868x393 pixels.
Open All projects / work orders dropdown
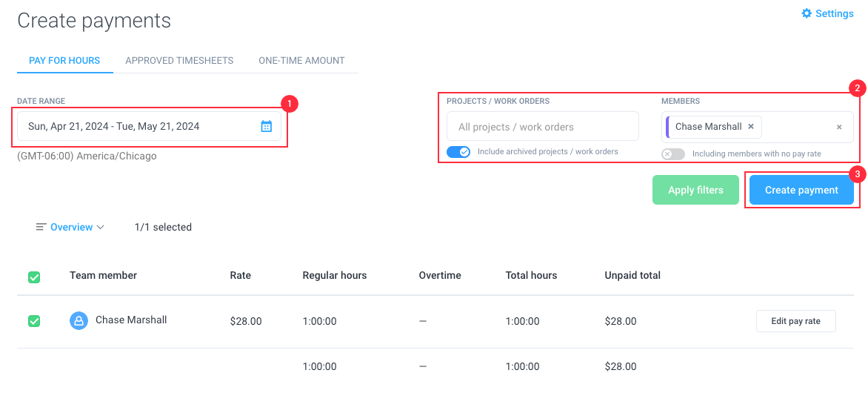542,126
